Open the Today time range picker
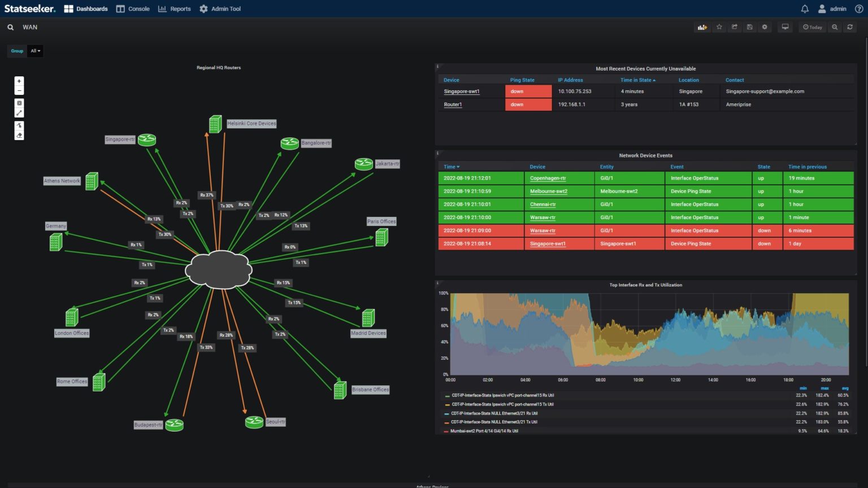The width and height of the screenshot is (868, 488). tap(812, 27)
